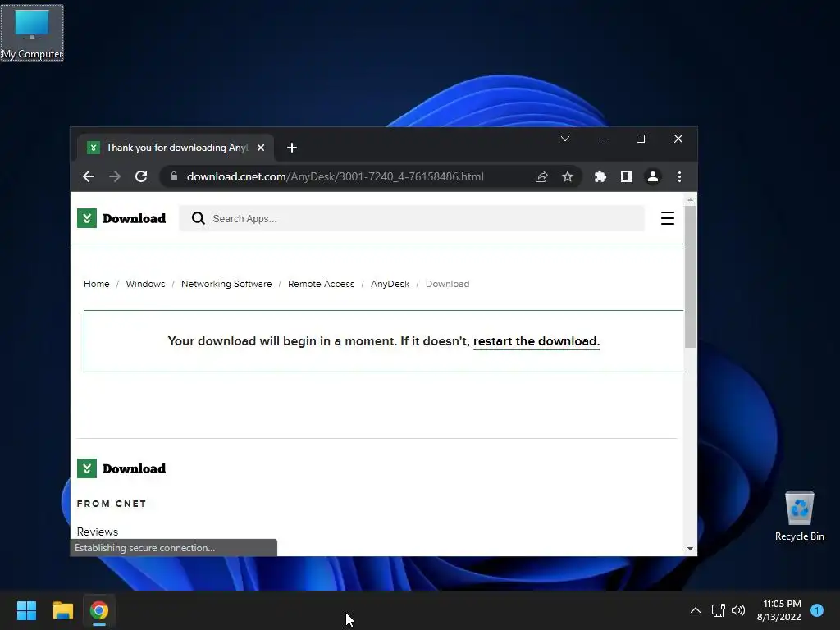Open the Windows breadcrumb link
Viewport: 840px width, 630px height.
(x=146, y=284)
